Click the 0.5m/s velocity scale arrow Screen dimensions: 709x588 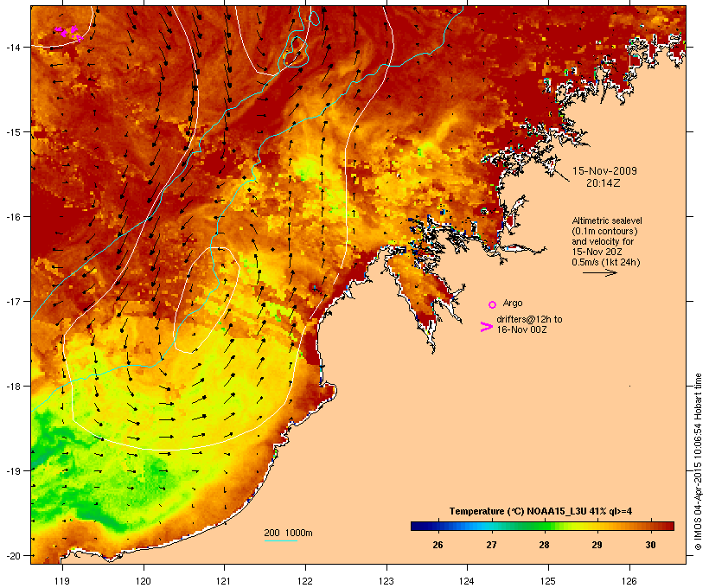tap(599, 272)
